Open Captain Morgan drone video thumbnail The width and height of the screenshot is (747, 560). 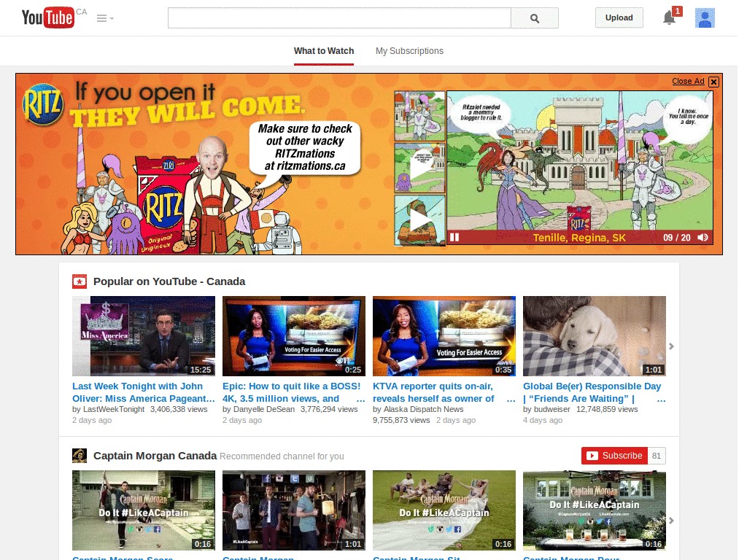[x=594, y=510]
